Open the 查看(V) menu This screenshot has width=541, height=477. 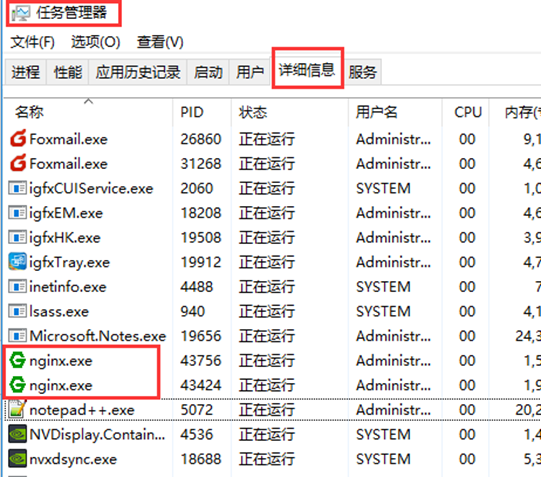[160, 42]
